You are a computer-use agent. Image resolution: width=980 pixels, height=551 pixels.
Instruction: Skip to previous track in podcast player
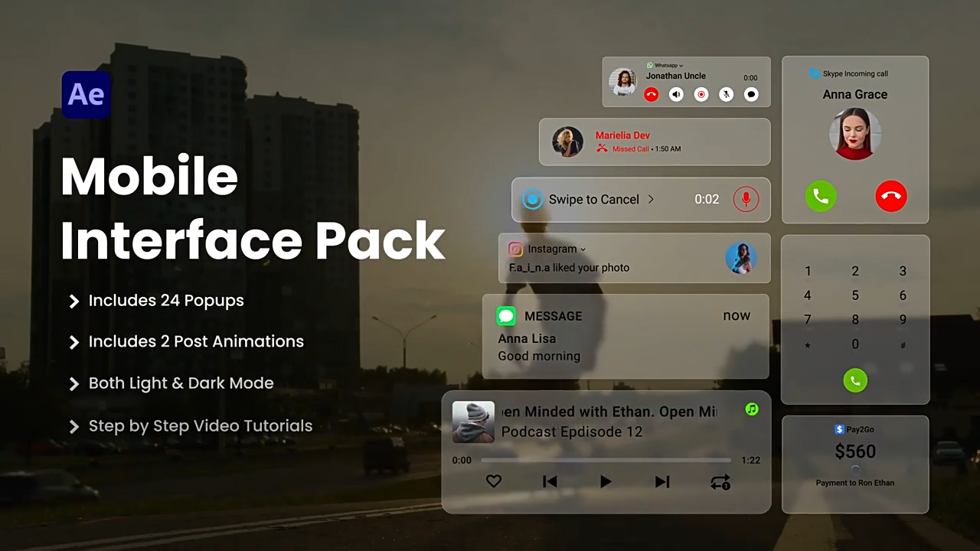click(x=550, y=481)
